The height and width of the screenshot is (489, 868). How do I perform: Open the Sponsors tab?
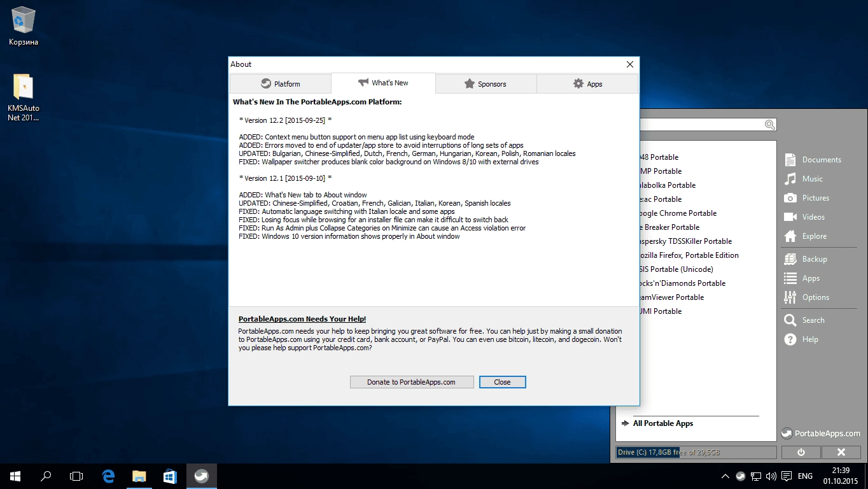pyautogui.click(x=486, y=83)
